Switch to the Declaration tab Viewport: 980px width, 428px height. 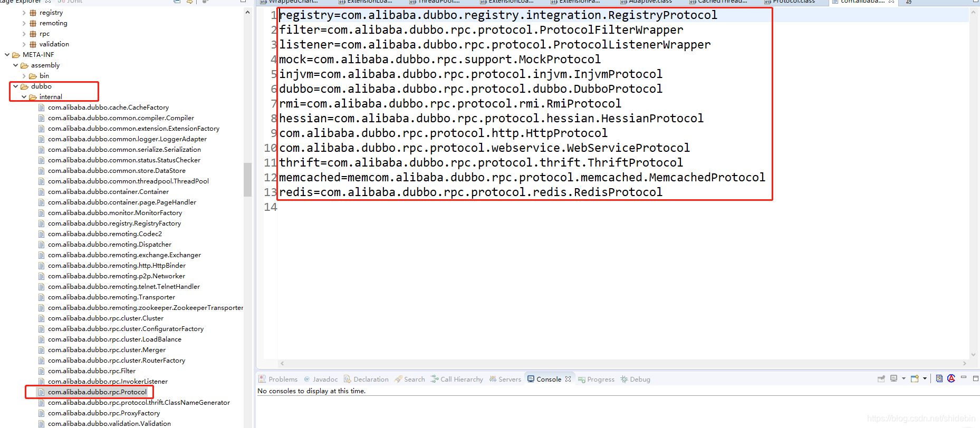366,379
